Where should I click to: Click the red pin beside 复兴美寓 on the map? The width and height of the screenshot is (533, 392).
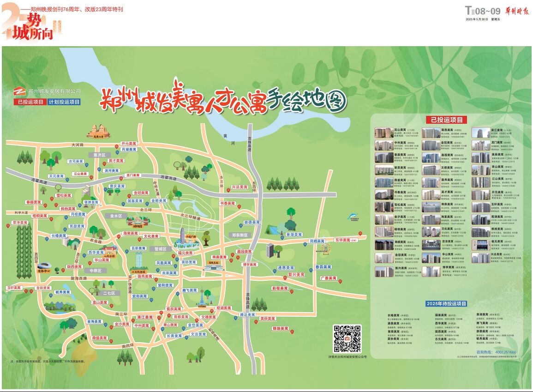tap(285, 278)
